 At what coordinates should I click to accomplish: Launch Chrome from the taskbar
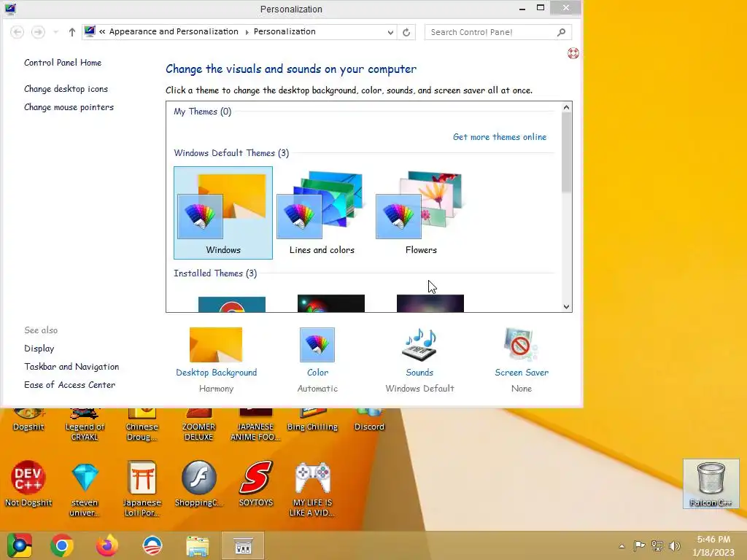tap(62, 545)
